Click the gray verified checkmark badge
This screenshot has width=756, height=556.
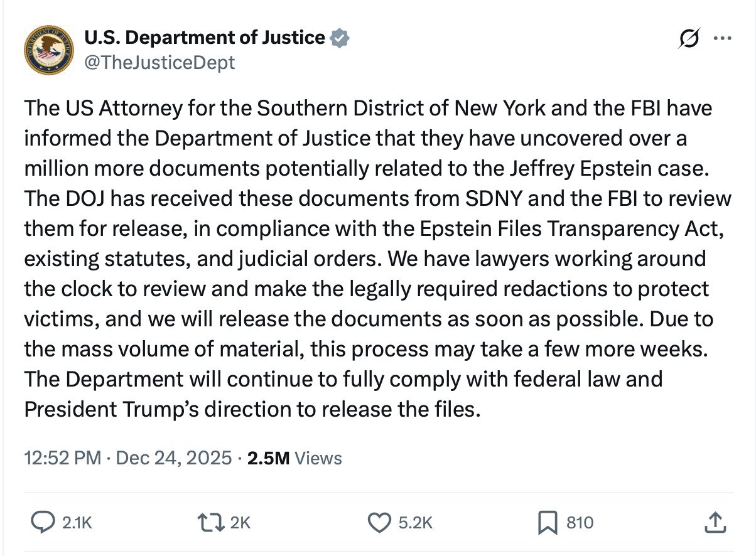340,38
